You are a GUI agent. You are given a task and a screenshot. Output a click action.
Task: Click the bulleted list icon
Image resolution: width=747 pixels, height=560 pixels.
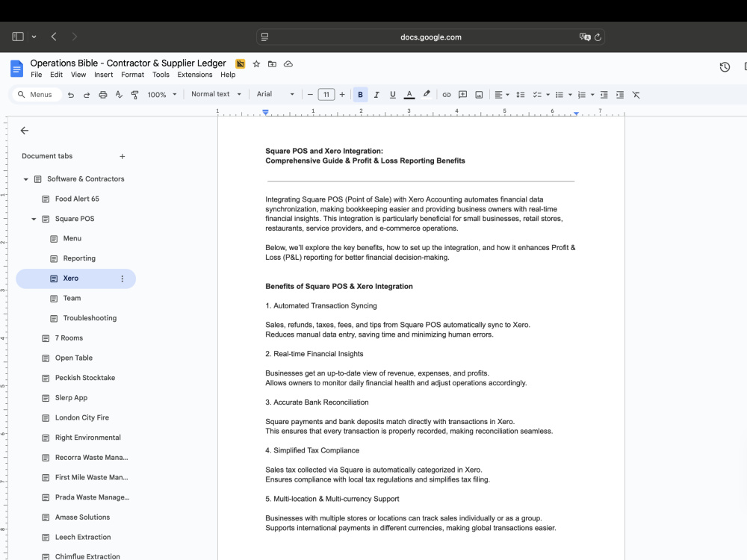(560, 95)
